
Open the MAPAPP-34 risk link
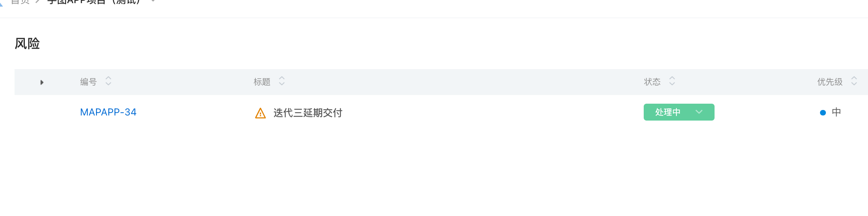tap(108, 112)
